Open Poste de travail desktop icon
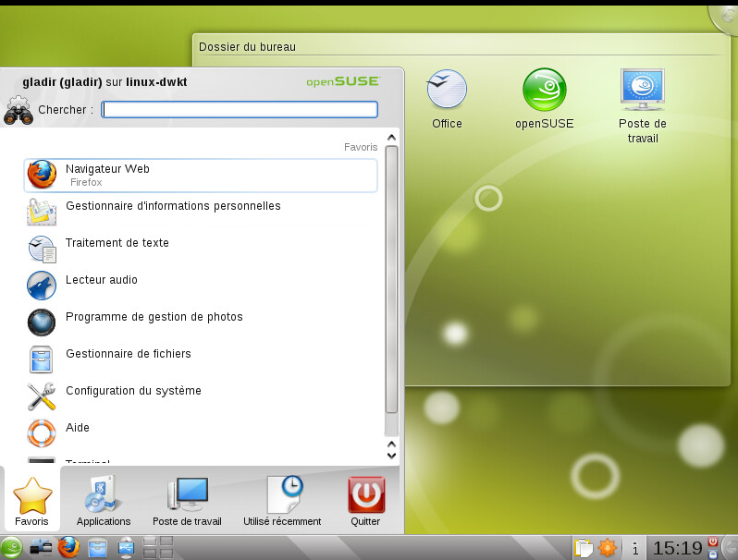The width and height of the screenshot is (738, 560). pos(642,103)
